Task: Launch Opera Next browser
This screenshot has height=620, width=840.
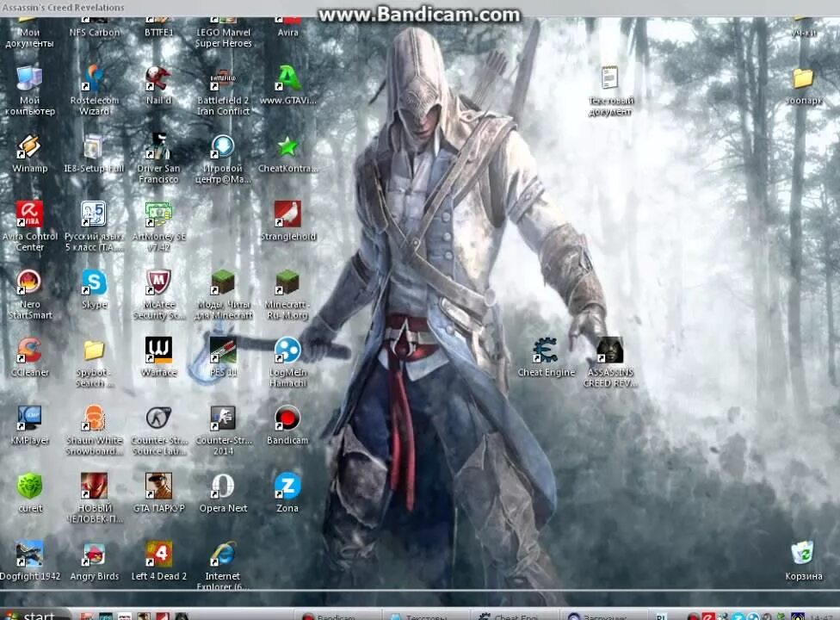Action: pos(223,487)
